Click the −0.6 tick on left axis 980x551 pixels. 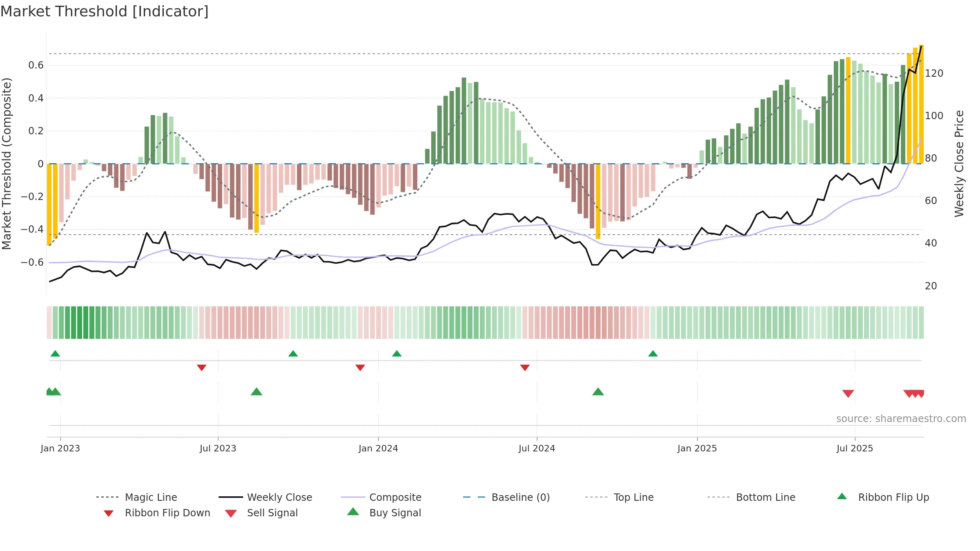tap(32, 262)
